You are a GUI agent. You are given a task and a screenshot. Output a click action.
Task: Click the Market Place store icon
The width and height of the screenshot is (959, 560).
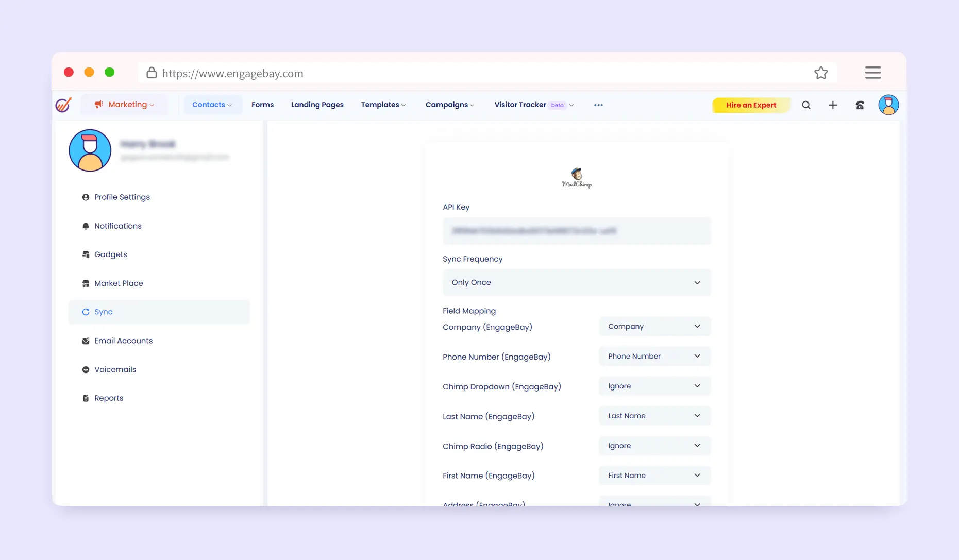click(86, 283)
